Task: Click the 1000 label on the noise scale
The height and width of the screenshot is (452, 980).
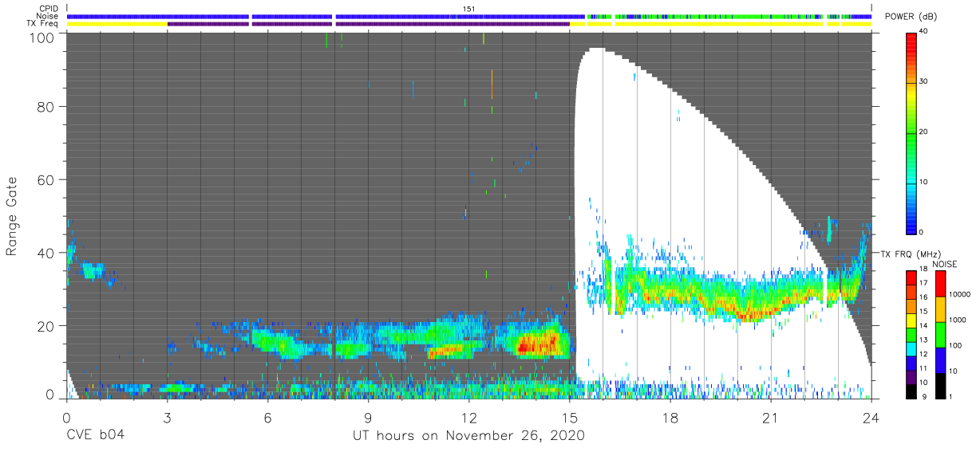Action: [956, 320]
